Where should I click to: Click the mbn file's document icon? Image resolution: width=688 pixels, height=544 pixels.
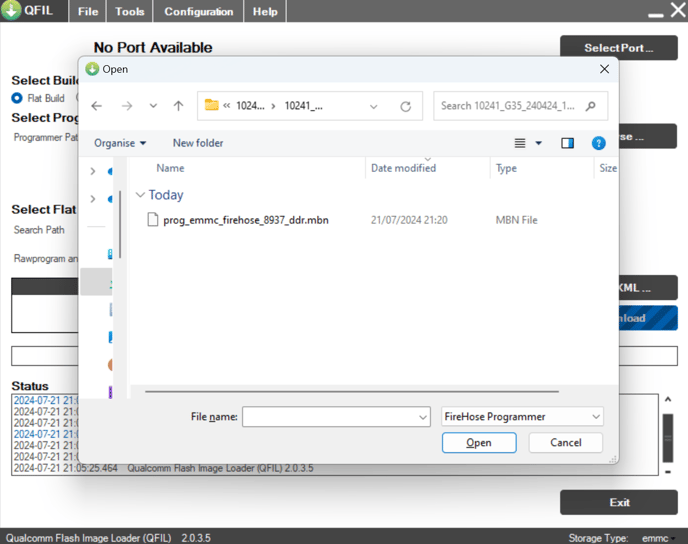152,219
